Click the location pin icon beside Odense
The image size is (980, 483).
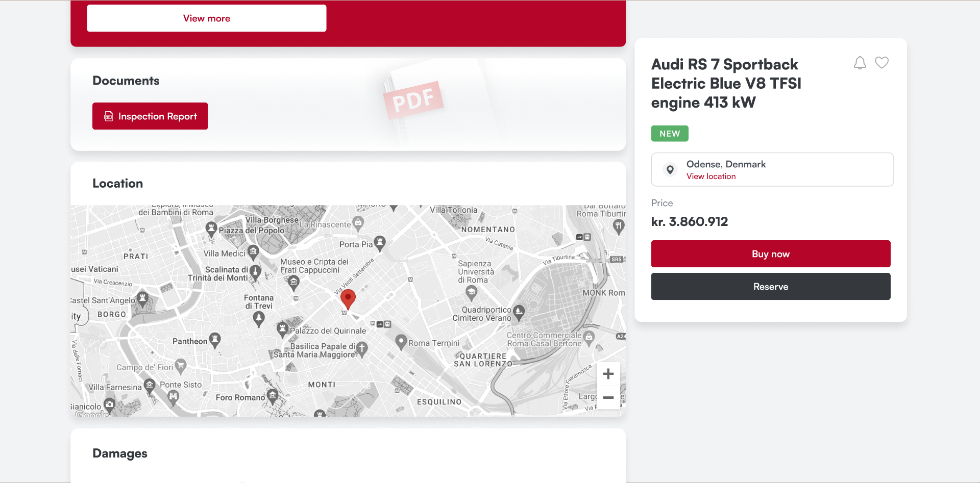(670, 169)
